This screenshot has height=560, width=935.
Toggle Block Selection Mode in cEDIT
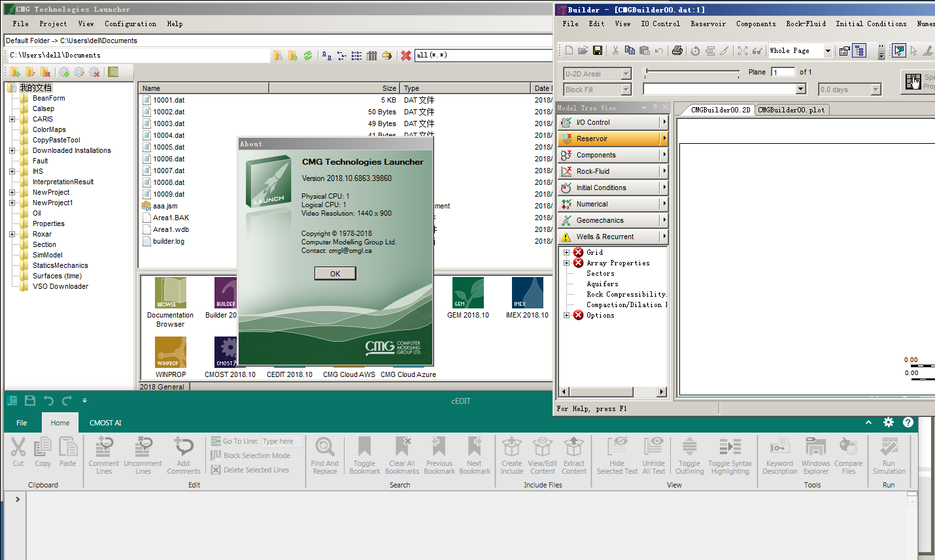(250, 455)
